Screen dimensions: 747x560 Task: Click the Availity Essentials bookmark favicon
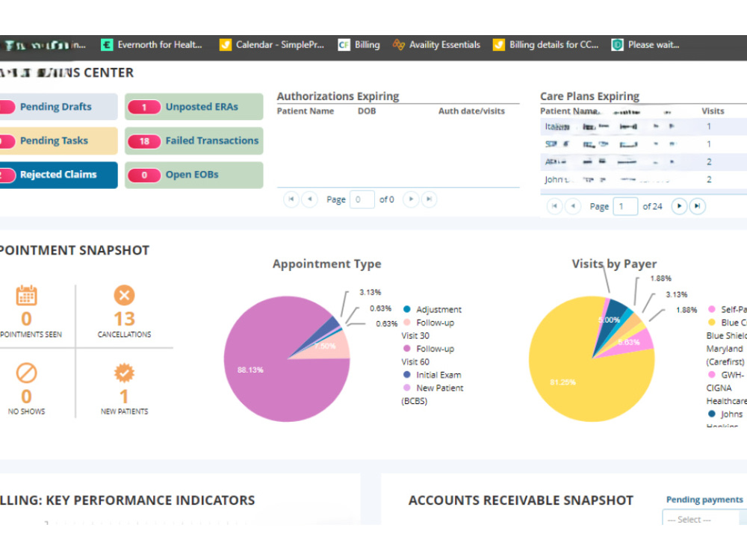[x=398, y=45]
